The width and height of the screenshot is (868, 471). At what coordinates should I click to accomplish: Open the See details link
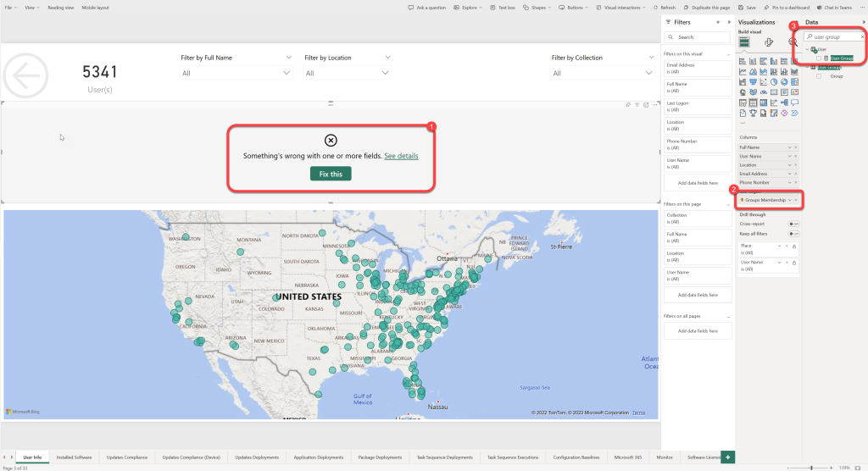pos(401,156)
